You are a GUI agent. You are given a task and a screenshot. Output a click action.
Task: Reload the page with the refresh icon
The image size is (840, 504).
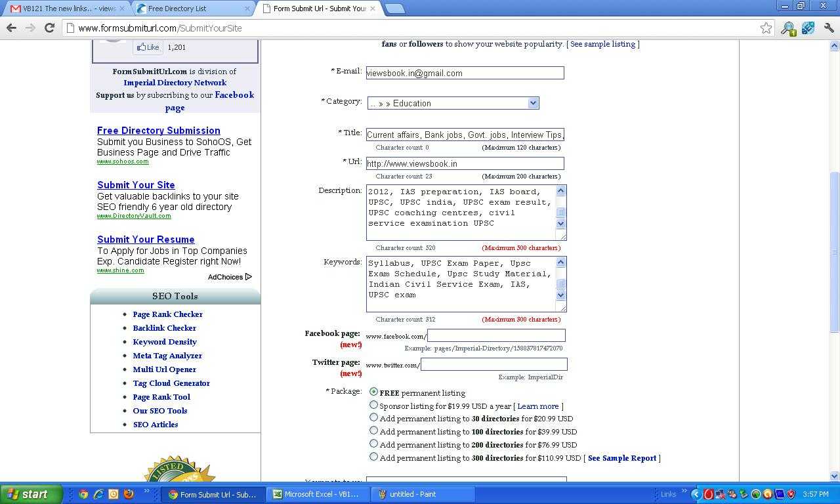[x=49, y=28]
